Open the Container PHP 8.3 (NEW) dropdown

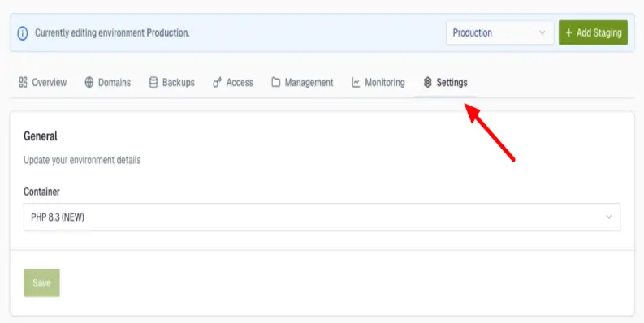322,217
